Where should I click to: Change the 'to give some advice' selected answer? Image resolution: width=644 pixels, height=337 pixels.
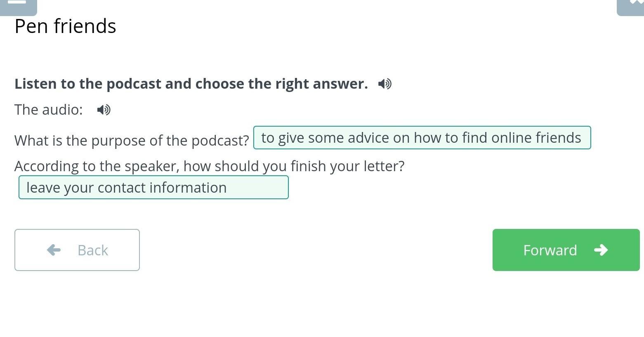pos(422,138)
